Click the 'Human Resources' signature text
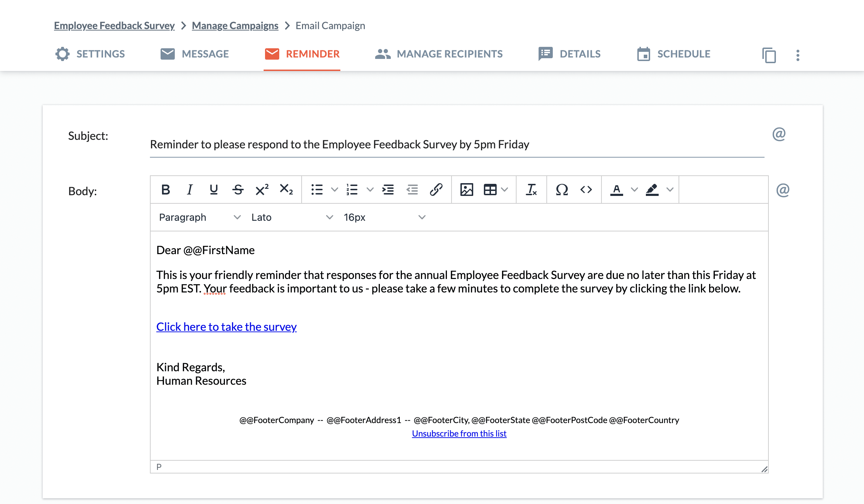Viewport: 864px width, 504px height. coord(201,381)
